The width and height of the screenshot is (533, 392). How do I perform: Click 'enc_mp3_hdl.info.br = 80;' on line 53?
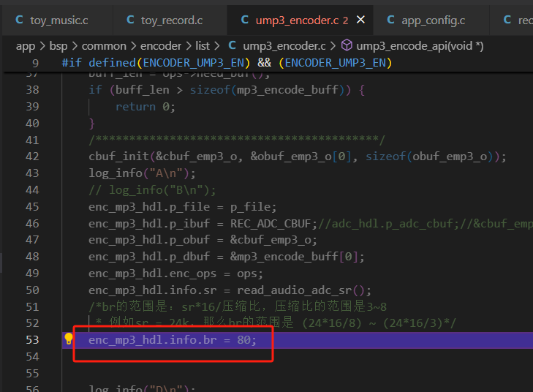point(173,339)
